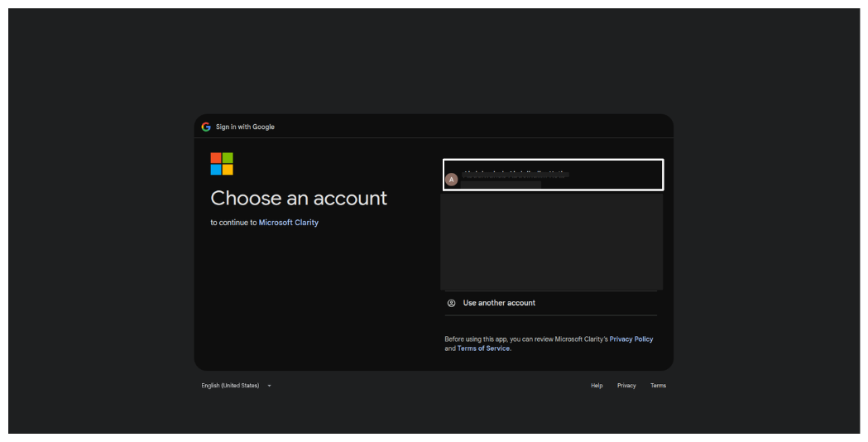Select the blurred account with avatar A
The image size is (868, 442).
click(x=553, y=175)
